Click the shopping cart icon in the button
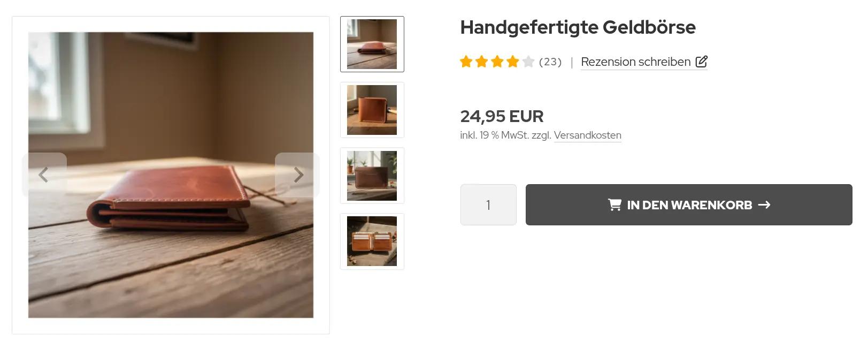The image size is (868, 349). pos(614,204)
